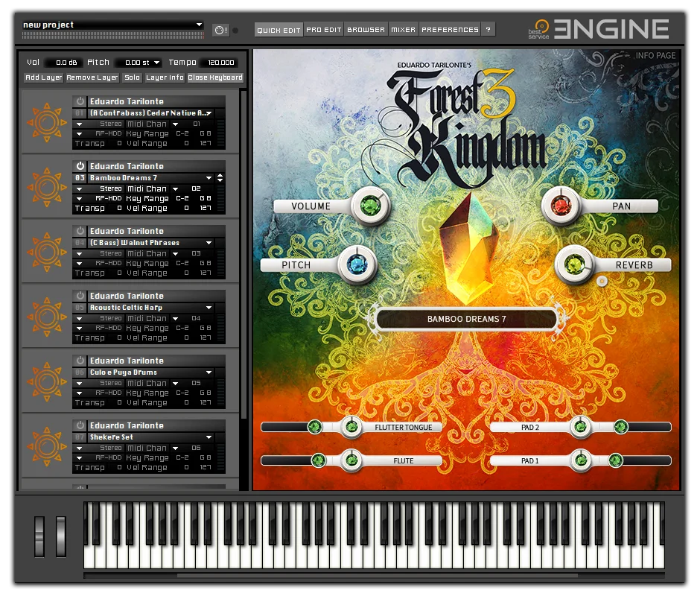Click the panic/MIDI reset icon in toolbar
Viewport: 700px width, 596px height.
220,30
